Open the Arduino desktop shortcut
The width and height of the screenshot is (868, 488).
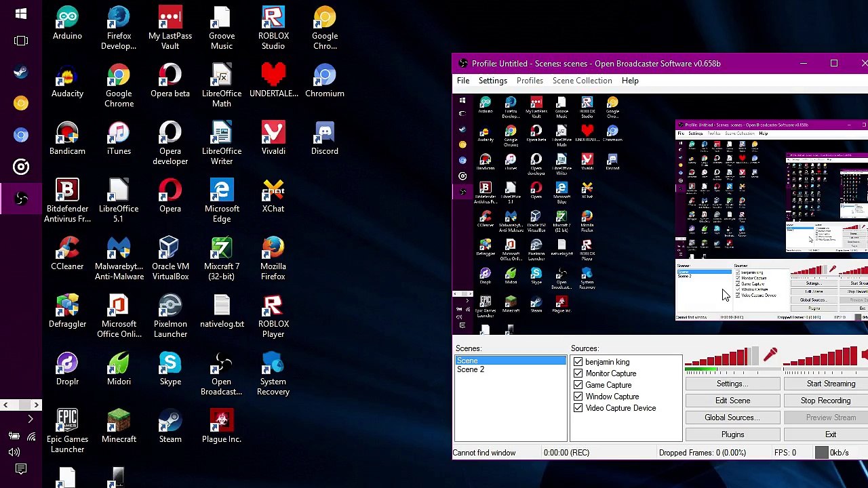[x=67, y=23]
